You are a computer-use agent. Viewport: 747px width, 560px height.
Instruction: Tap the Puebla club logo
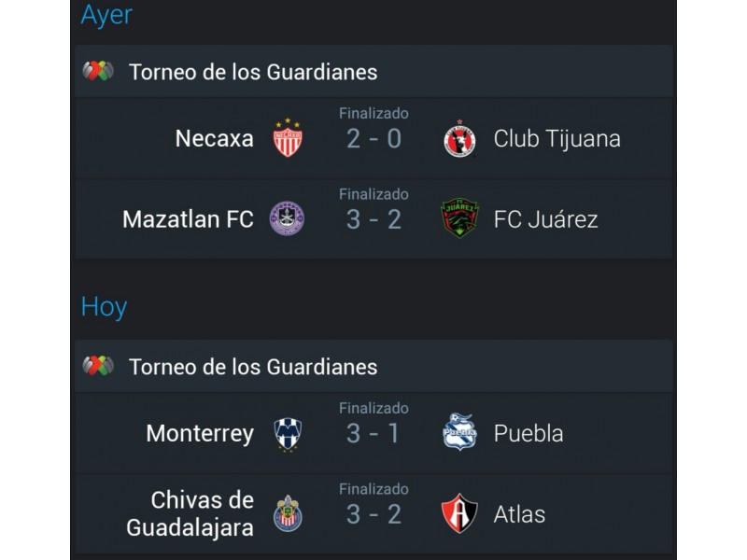(x=459, y=432)
